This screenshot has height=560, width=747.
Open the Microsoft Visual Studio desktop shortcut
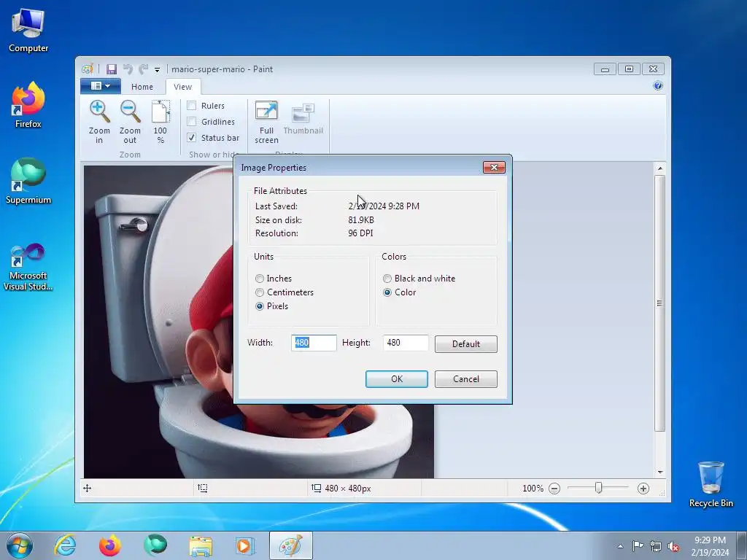pyautogui.click(x=28, y=267)
